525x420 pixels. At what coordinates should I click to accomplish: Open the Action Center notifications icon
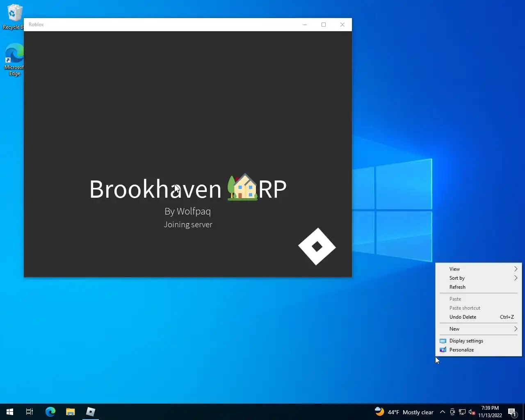click(x=512, y=412)
